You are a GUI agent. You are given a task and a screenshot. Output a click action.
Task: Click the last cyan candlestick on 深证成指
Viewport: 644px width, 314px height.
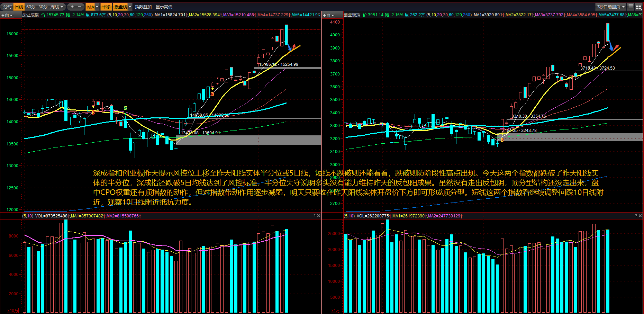click(x=286, y=35)
